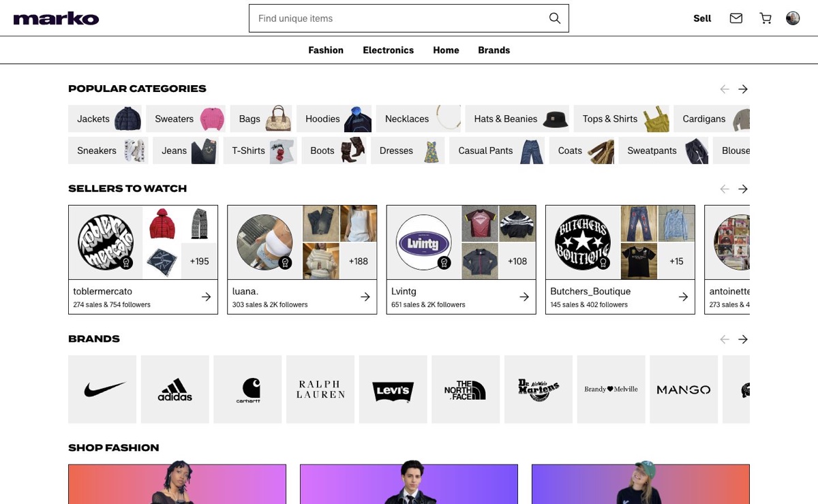The width and height of the screenshot is (818, 504).
Task: Go back in the Brands carousel
Action: [x=725, y=339]
